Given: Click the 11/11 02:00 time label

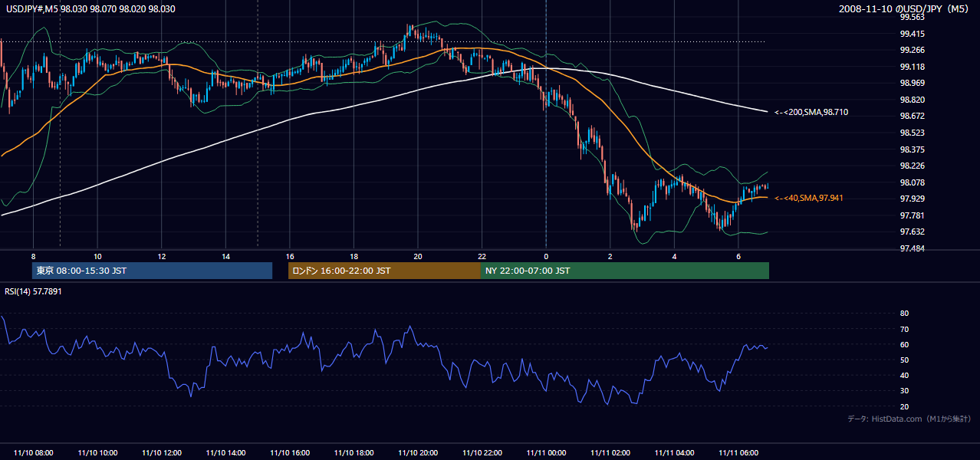Looking at the screenshot, I should pos(610,453).
